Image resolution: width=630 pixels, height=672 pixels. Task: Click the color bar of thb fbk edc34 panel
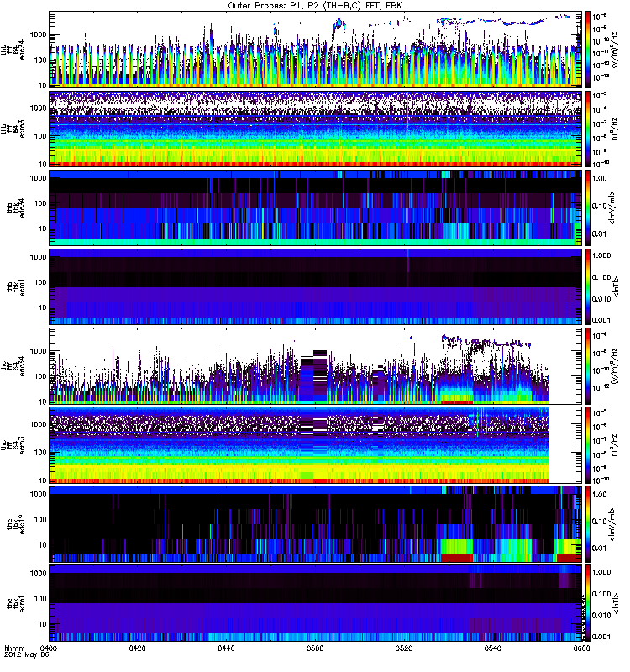588,207
